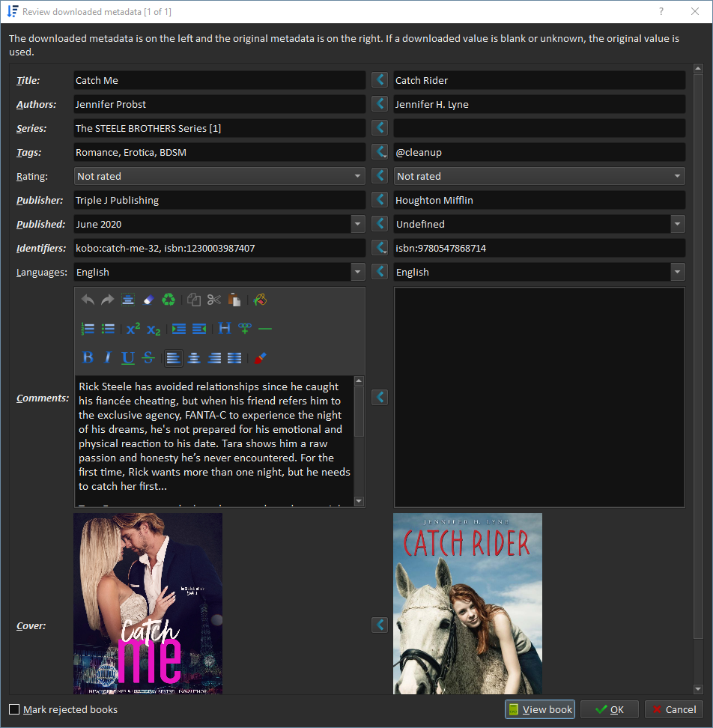Image resolution: width=713 pixels, height=728 pixels.
Task: Click the Catch Me cover thumbnail
Action: (x=148, y=604)
